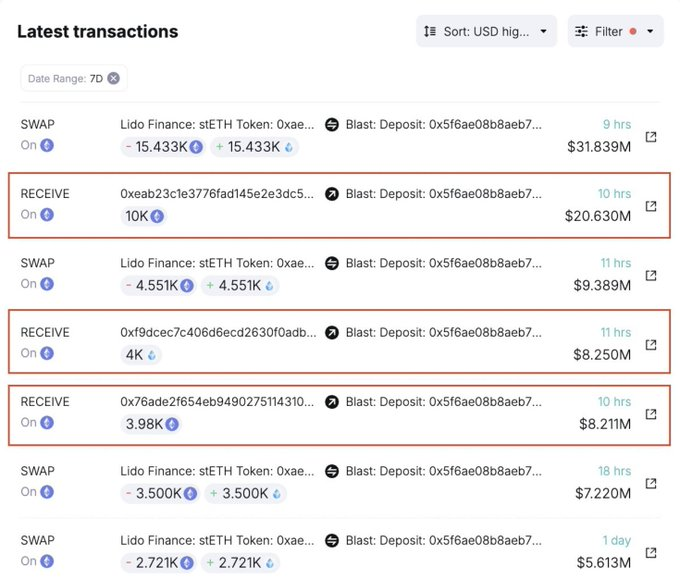Screen dimensions: 680x579
Task: Open the Sort: USD high dropdown
Action: (486, 32)
